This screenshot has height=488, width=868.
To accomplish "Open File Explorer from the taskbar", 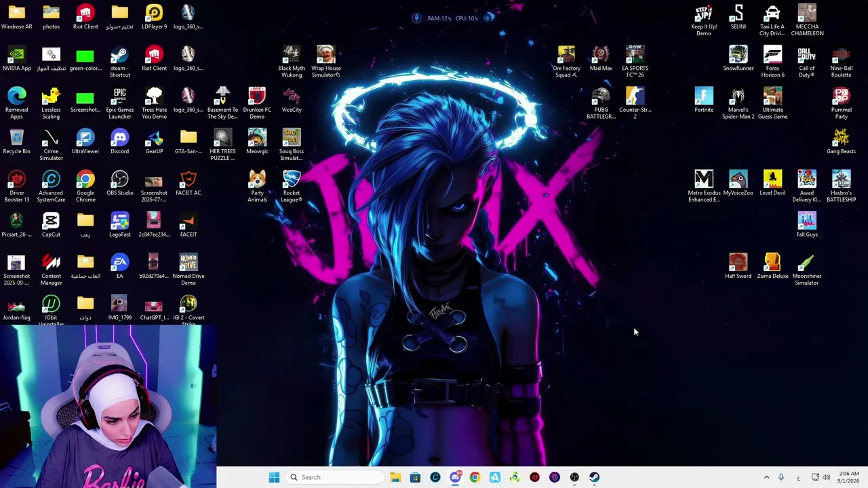I will (395, 477).
